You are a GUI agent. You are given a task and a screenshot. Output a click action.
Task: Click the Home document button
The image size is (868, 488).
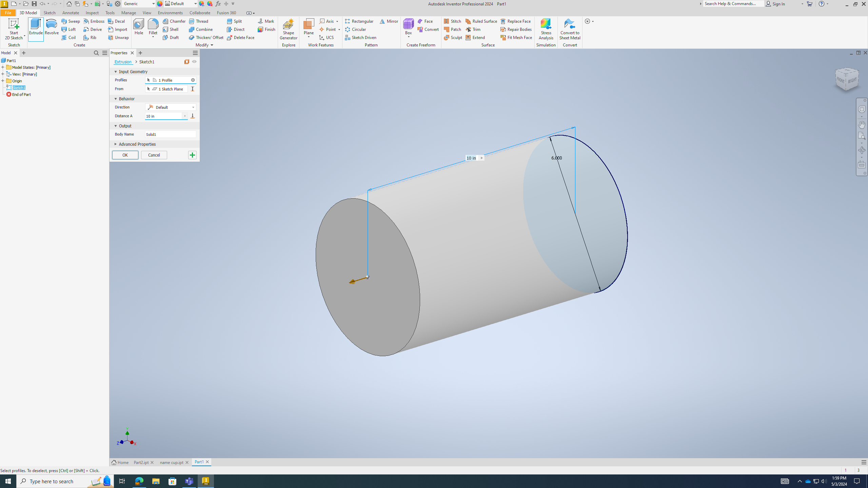pyautogui.click(x=120, y=462)
